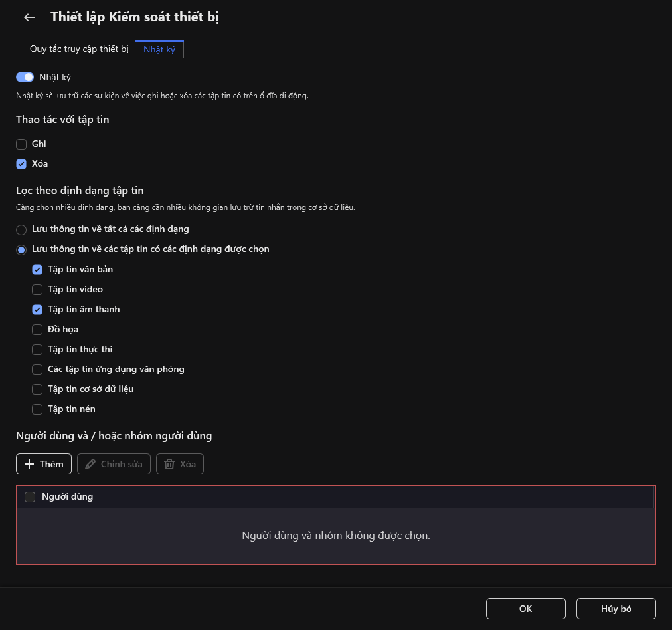Check Tập tin nén format
The image size is (672, 630).
point(37,409)
